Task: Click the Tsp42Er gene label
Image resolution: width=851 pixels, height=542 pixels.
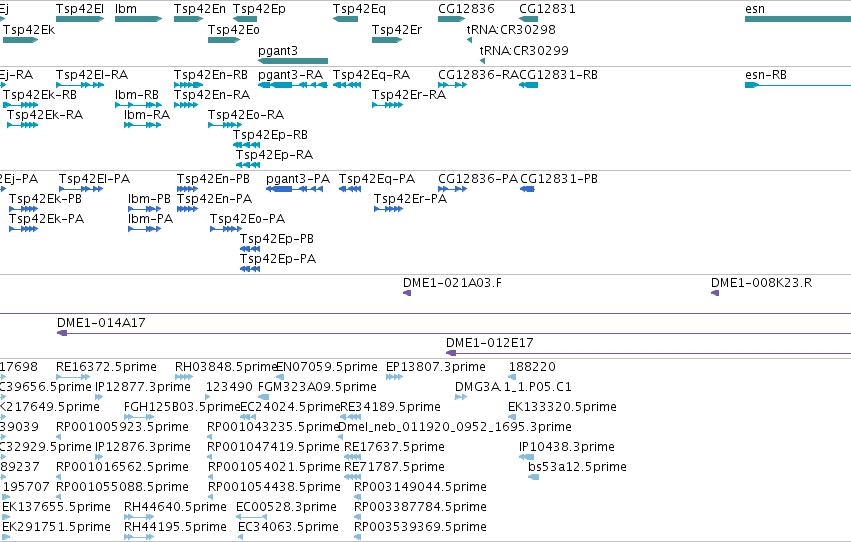Action: (397, 29)
